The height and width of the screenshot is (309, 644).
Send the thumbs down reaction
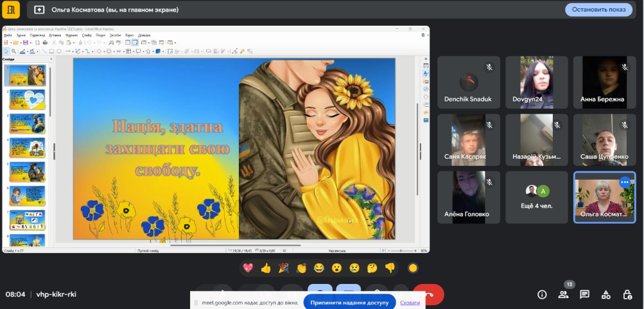389,268
